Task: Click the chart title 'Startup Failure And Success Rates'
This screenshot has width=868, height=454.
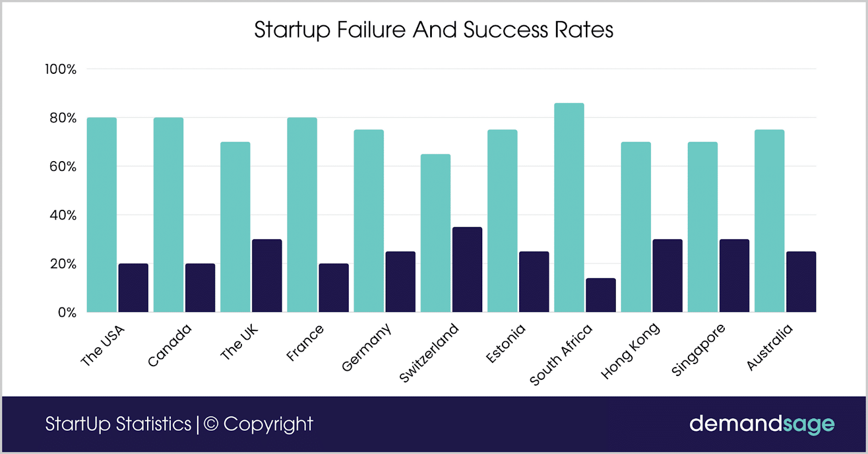Action: 433,30
